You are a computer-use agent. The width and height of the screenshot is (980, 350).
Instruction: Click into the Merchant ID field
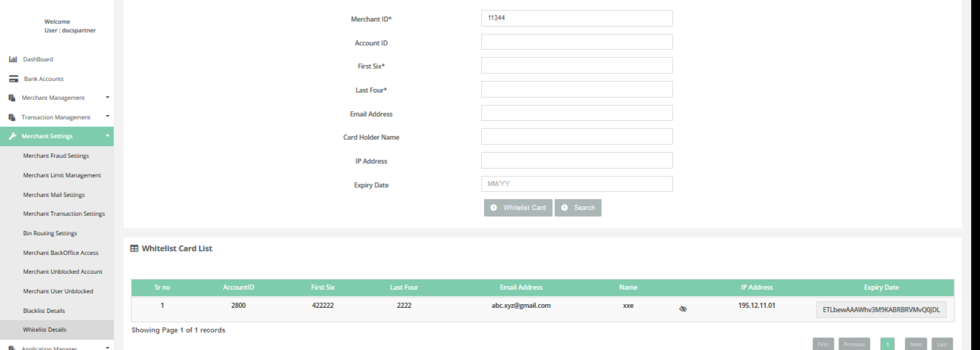576,18
